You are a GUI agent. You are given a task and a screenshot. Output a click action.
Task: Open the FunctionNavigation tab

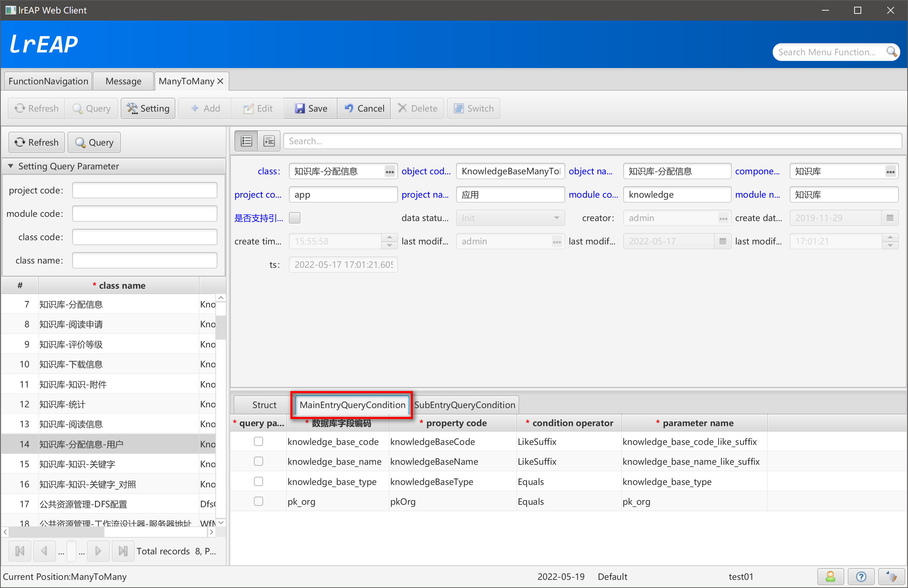click(x=48, y=81)
